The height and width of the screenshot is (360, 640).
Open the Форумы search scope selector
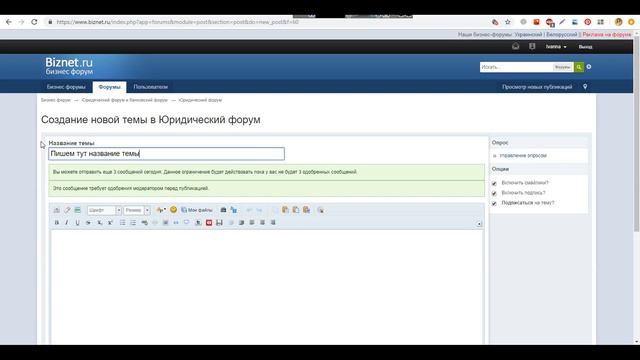[x=563, y=67]
